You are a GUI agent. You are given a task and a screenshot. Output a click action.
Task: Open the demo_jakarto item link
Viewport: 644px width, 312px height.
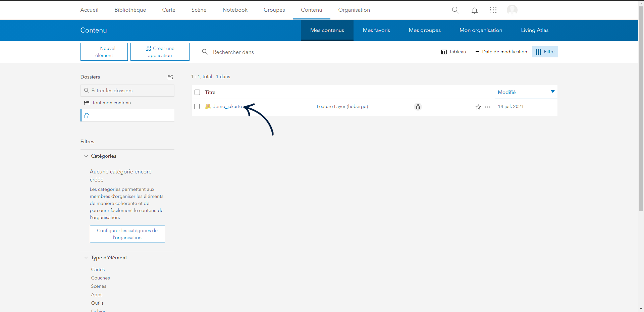click(x=227, y=106)
